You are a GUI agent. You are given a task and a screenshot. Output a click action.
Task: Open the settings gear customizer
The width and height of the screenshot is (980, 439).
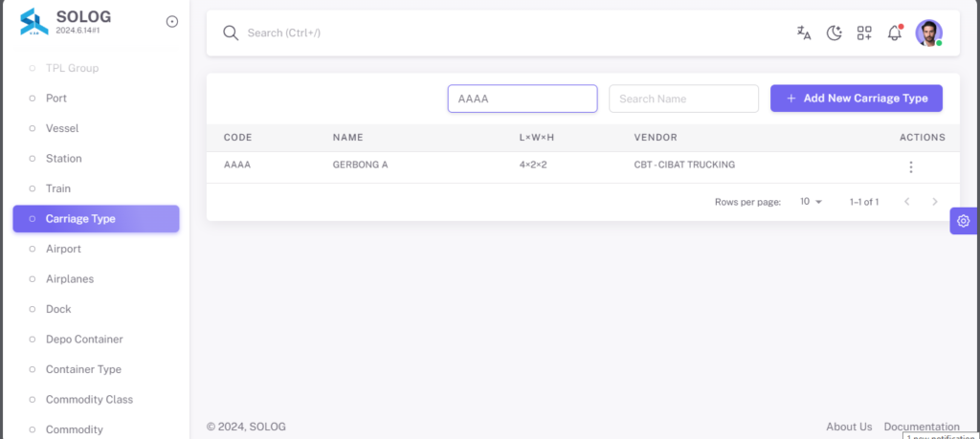(963, 221)
